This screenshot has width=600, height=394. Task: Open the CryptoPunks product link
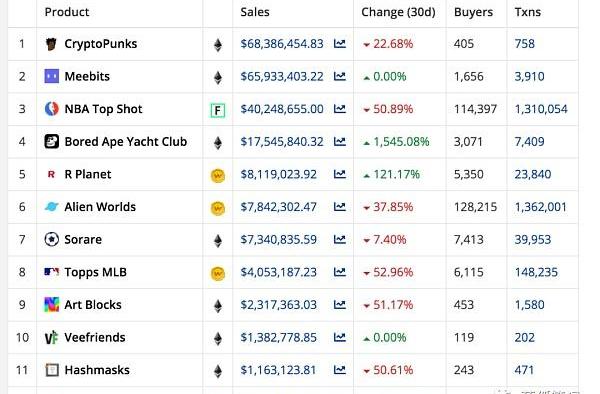point(101,44)
